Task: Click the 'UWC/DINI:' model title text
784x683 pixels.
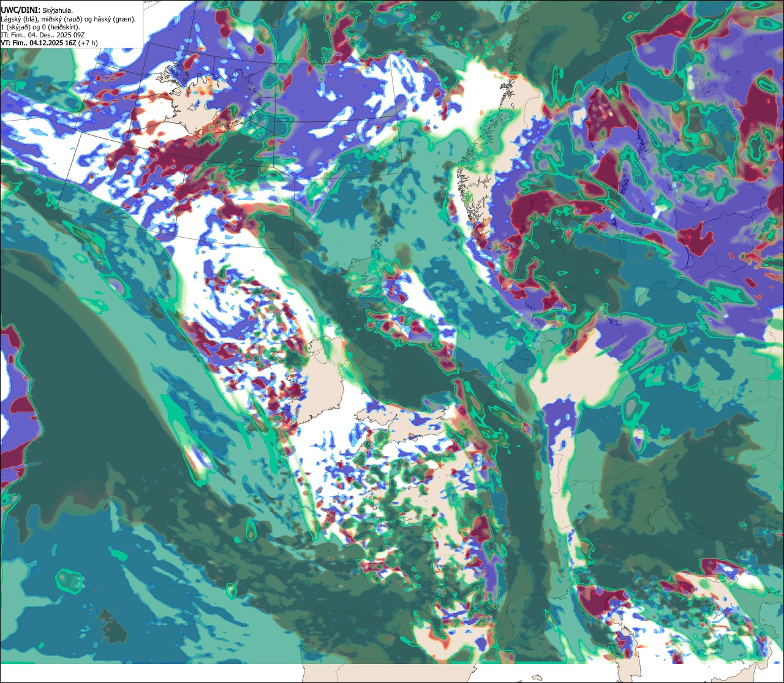Action: point(21,10)
